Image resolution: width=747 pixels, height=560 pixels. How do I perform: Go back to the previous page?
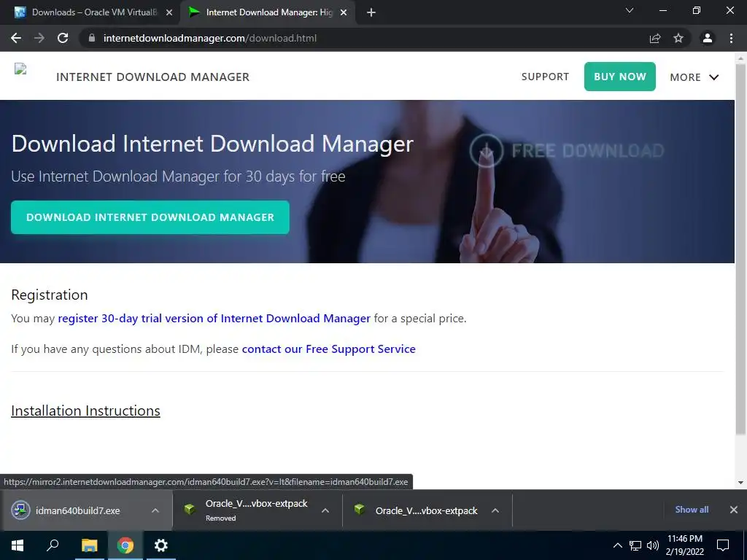tap(16, 38)
